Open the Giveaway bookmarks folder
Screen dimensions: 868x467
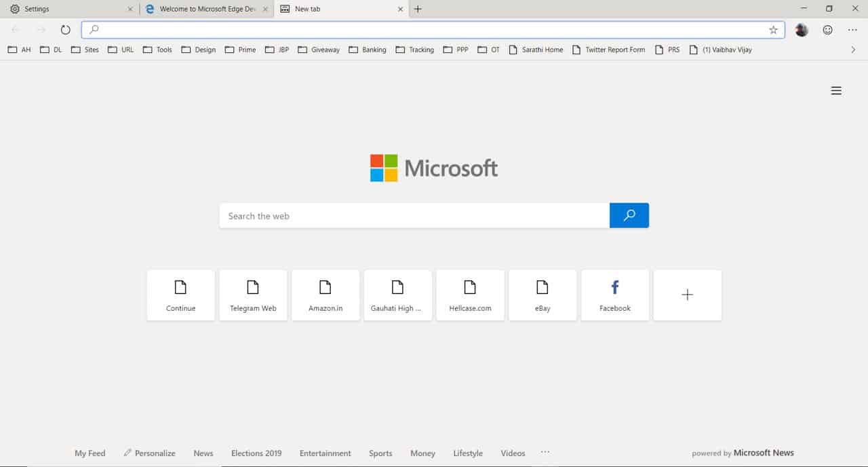pos(319,50)
